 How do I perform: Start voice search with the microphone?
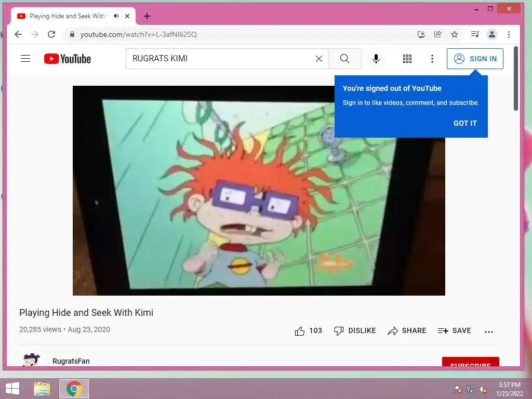pos(376,59)
